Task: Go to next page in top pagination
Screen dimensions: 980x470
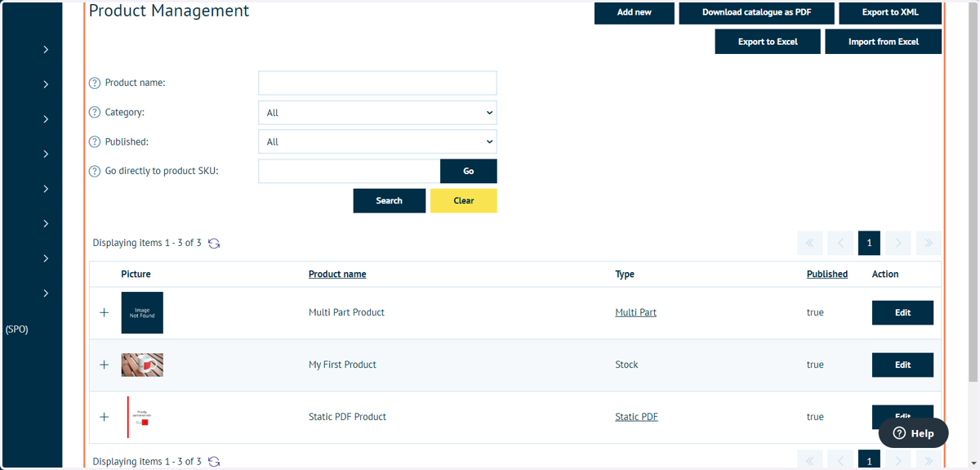Action: pos(898,243)
